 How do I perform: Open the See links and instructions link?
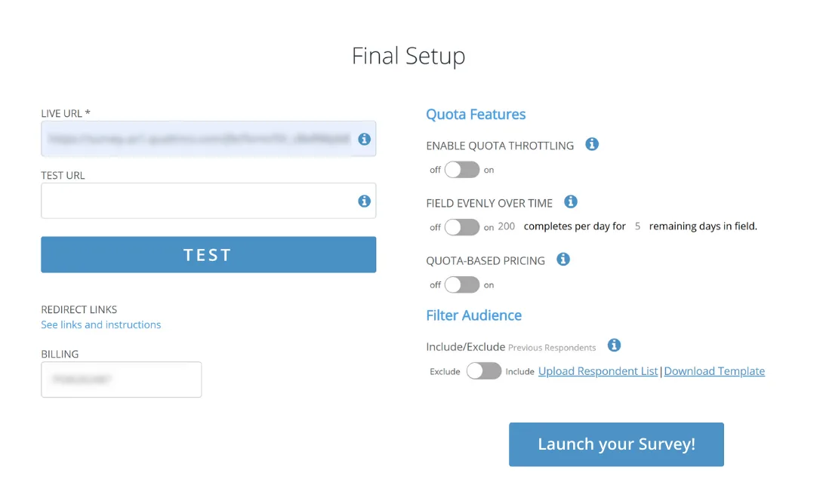pyautogui.click(x=101, y=325)
